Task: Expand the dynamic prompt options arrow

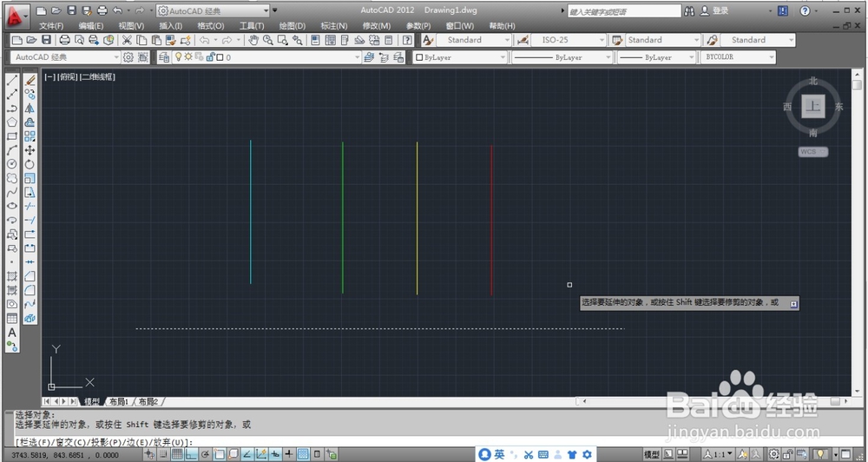Action: tap(794, 304)
